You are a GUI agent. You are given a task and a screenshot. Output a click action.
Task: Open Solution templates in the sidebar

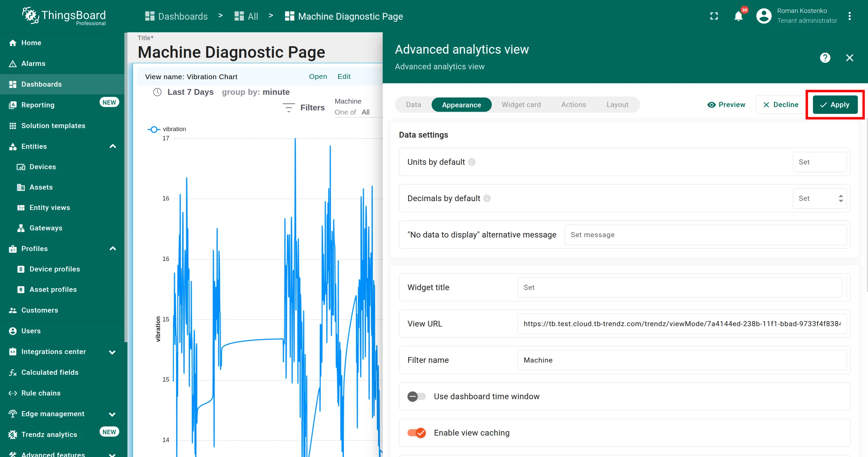[x=62, y=125]
